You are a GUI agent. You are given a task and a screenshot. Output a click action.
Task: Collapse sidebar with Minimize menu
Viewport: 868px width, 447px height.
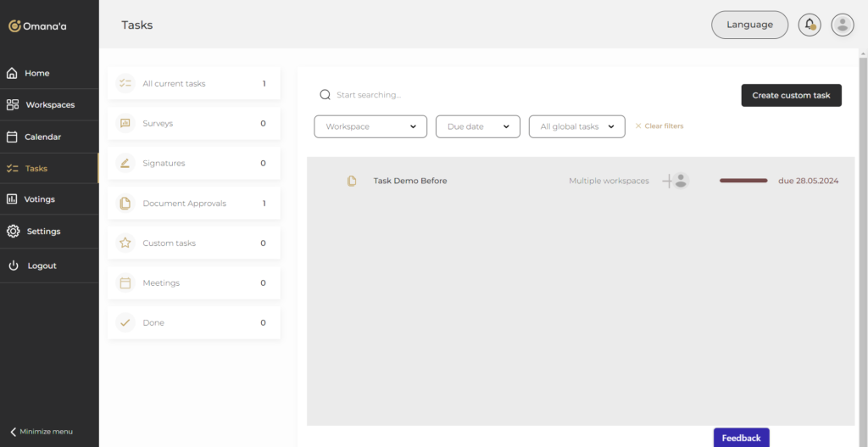(x=42, y=431)
